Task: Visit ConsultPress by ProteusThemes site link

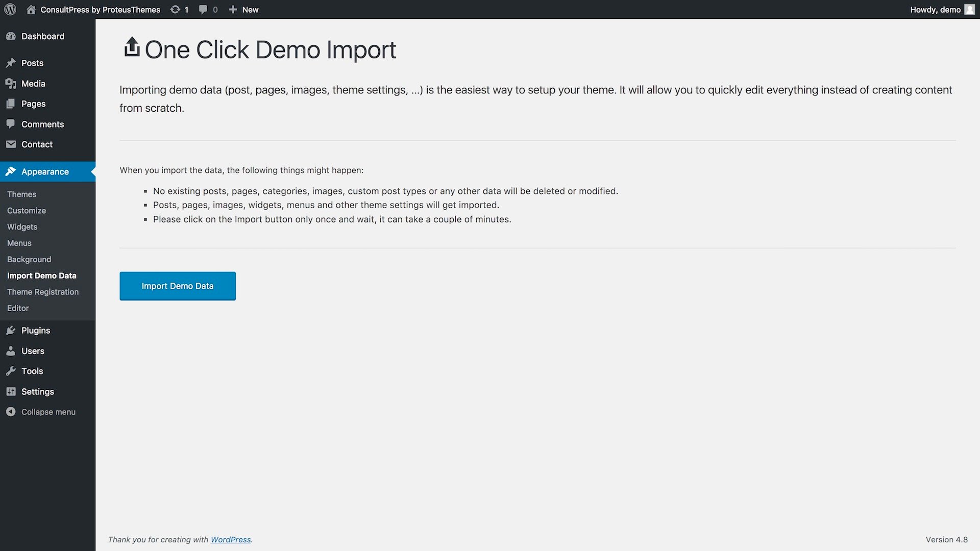Action: (100, 10)
